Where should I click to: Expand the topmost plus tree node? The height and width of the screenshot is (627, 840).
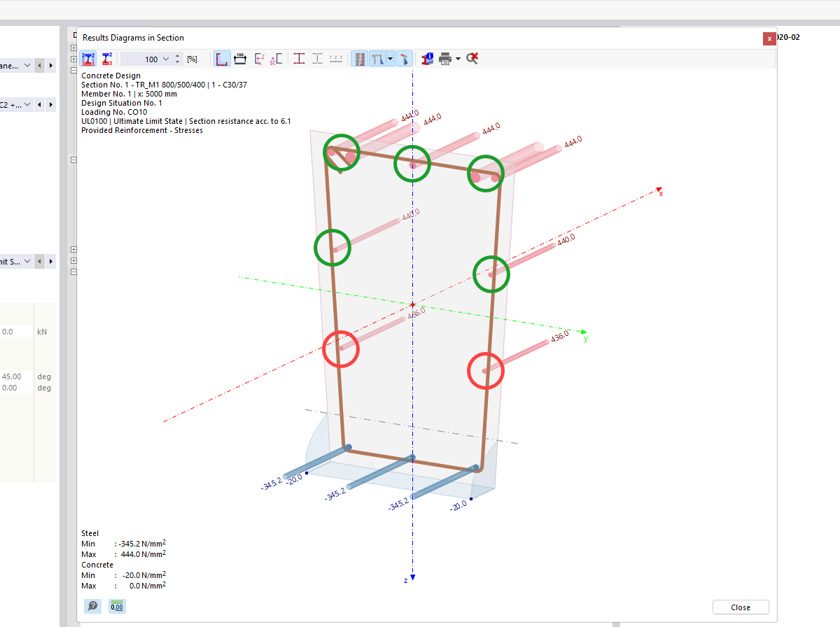[73, 48]
